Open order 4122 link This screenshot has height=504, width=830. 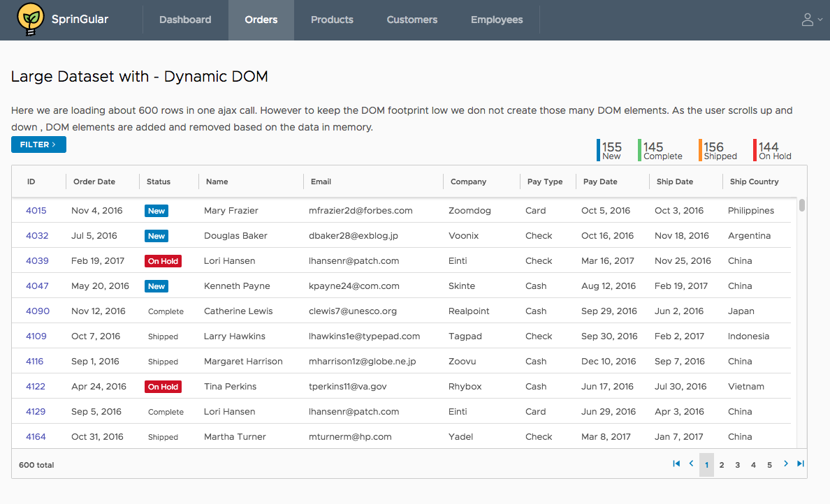point(36,386)
